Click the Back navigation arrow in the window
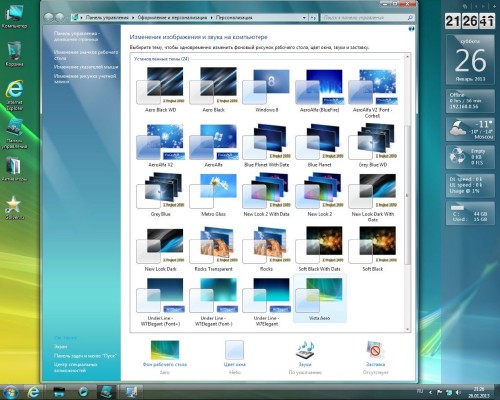The image size is (500, 400). click(49, 17)
